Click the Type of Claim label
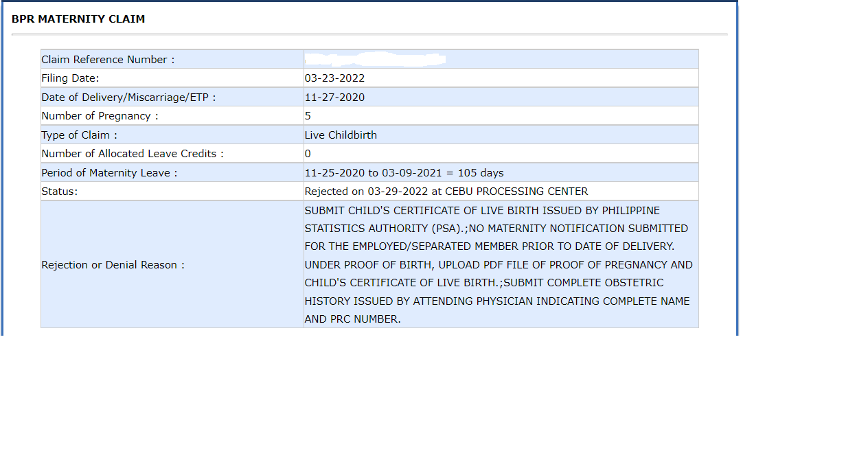The width and height of the screenshot is (868, 449). [x=80, y=135]
